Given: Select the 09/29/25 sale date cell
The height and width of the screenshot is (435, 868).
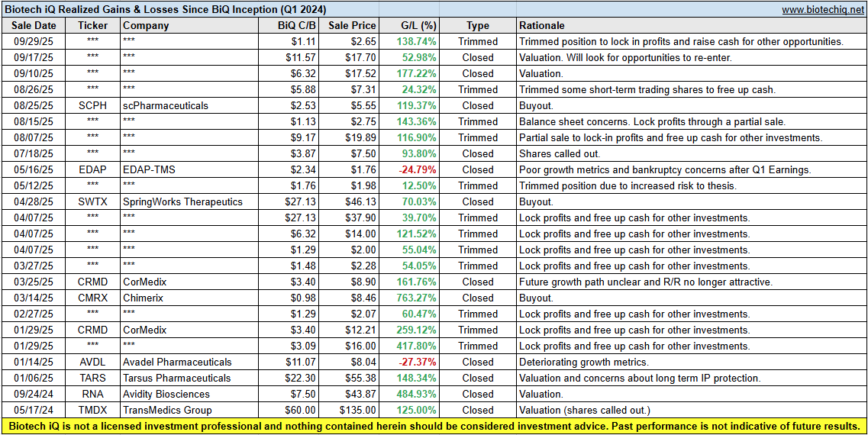Looking at the screenshot, I should pos(31,41).
